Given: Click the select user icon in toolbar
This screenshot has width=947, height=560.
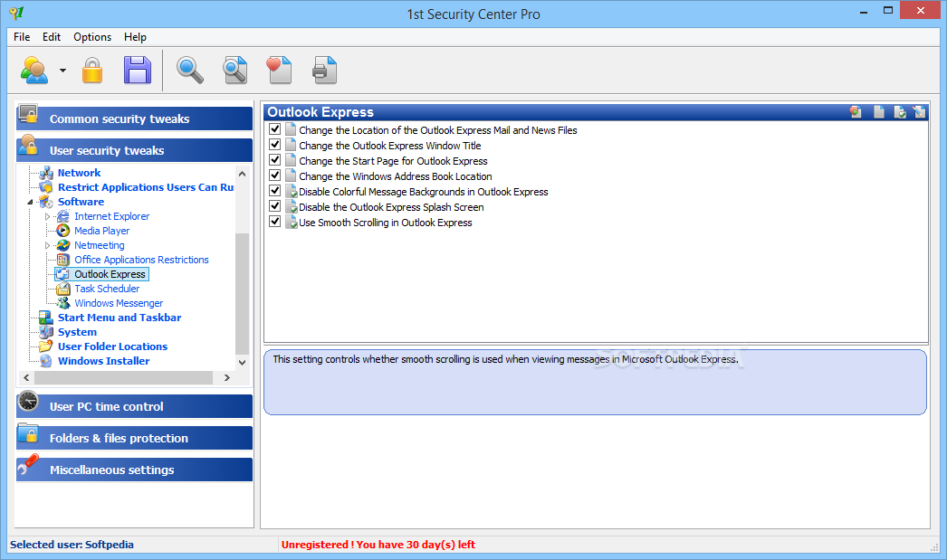Looking at the screenshot, I should 34,70.
